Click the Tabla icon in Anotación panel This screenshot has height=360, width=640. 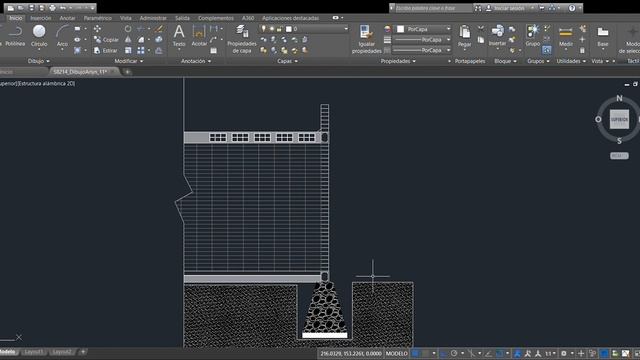[213, 51]
